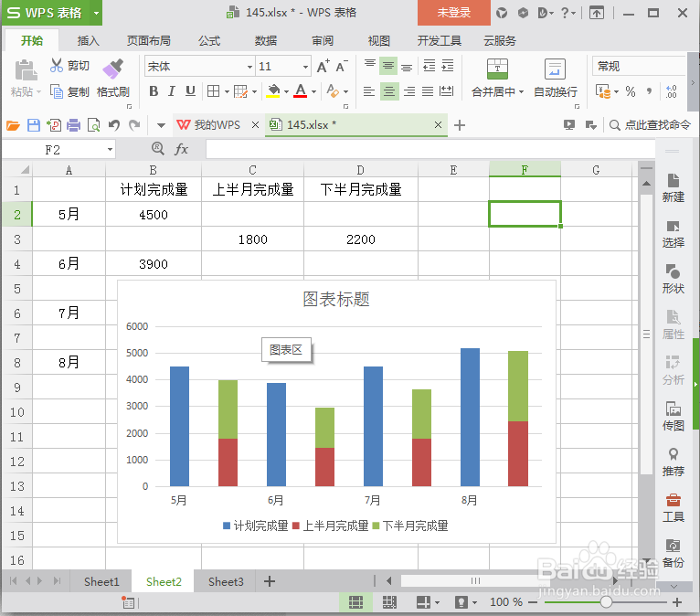Open the font size dropdown
Screen dimensions: 700x616
(x=305, y=67)
